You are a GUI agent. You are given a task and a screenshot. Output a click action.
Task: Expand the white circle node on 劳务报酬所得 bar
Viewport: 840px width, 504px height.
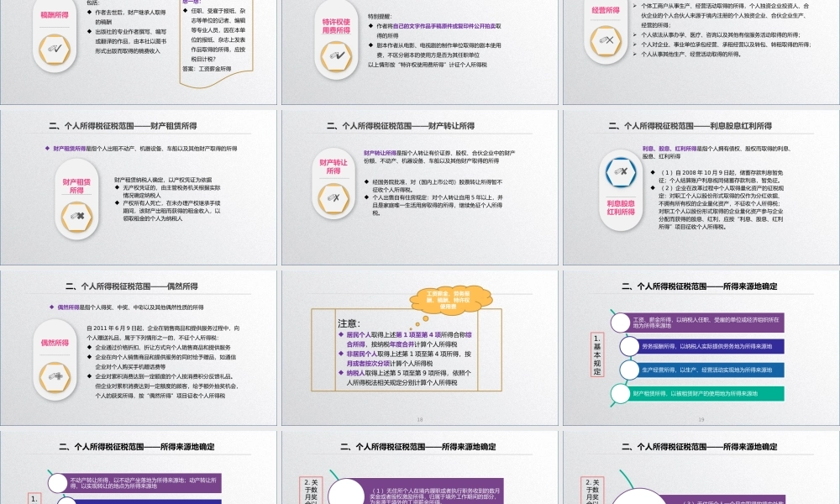coord(629,345)
